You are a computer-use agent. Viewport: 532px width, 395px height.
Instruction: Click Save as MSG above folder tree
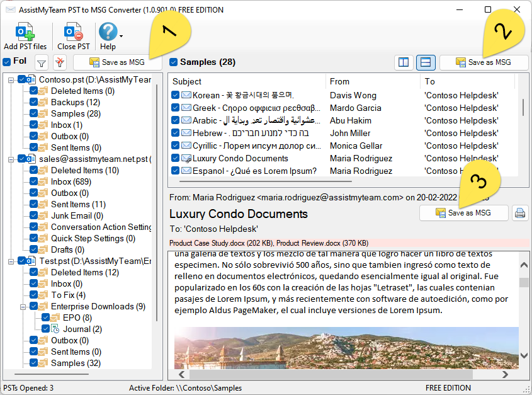(x=117, y=62)
